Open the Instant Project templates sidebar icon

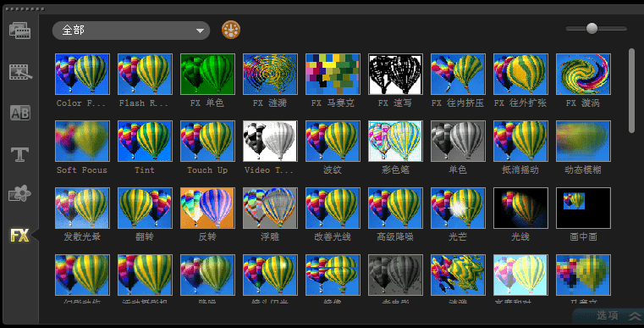19,72
